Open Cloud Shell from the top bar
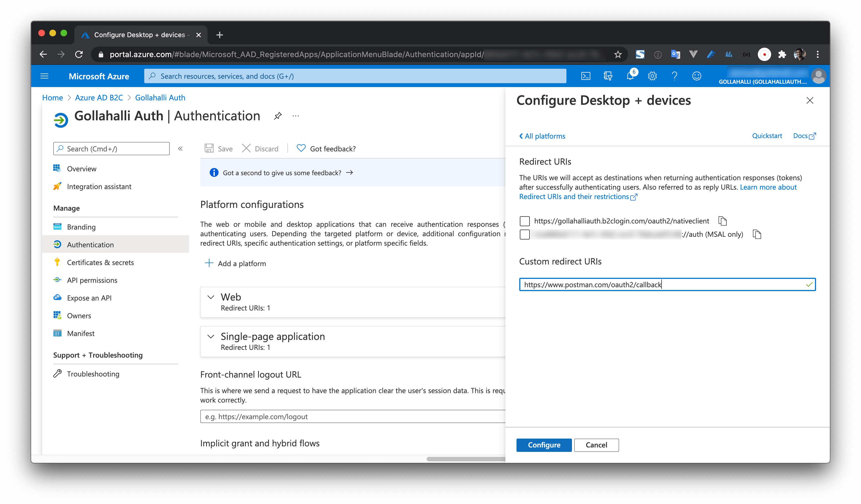The width and height of the screenshot is (861, 504). (586, 76)
